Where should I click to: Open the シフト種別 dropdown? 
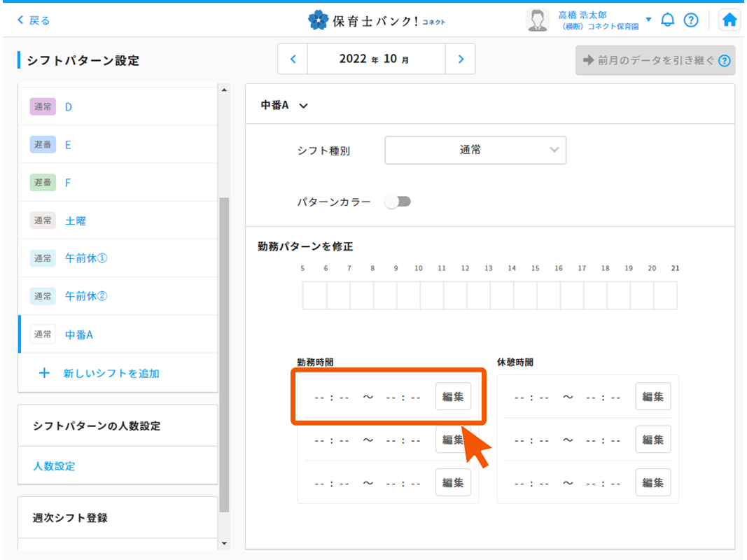pyautogui.click(x=475, y=150)
